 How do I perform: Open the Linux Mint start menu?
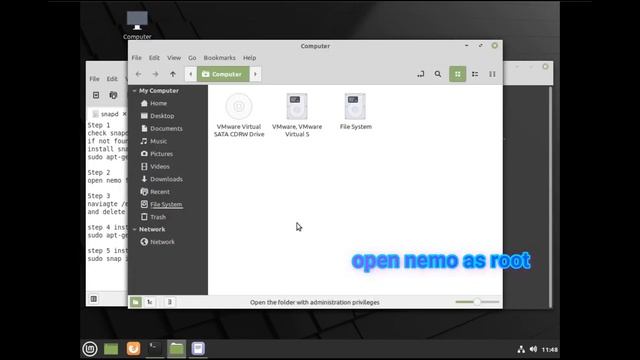point(90,349)
